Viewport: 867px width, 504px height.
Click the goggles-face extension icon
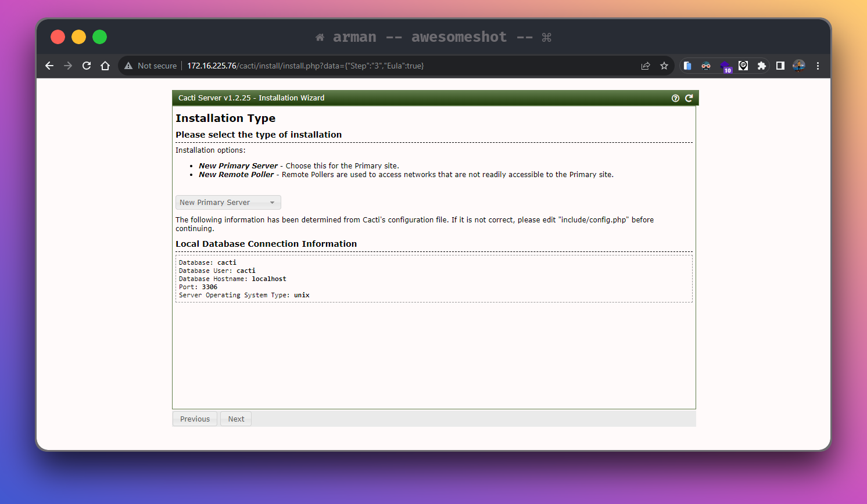706,66
